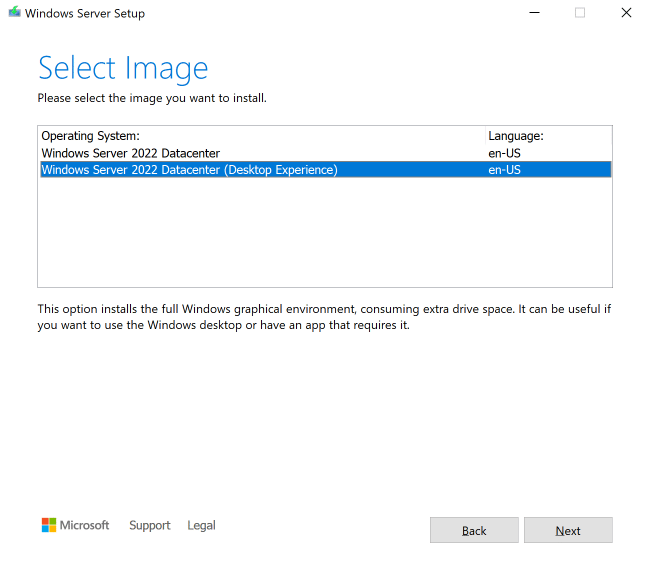The width and height of the screenshot is (648, 567).
Task: Click the 'Please select the image' instruction text
Action: point(152,98)
